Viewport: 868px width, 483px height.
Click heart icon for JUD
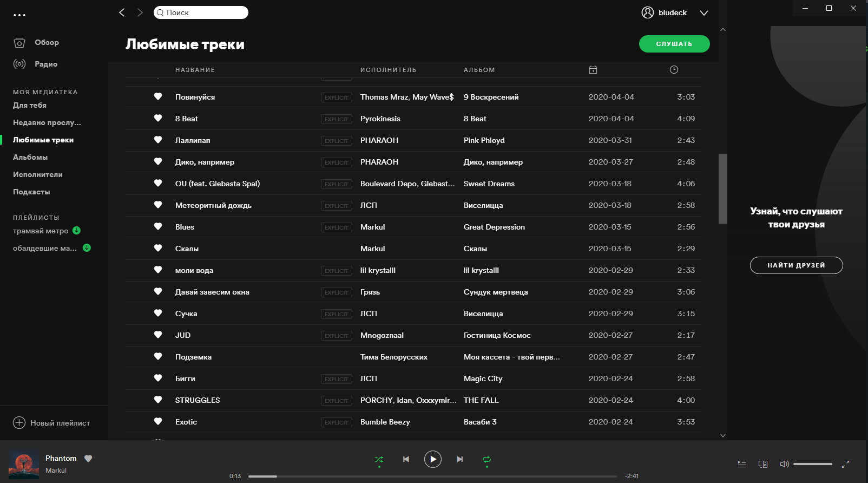click(158, 335)
